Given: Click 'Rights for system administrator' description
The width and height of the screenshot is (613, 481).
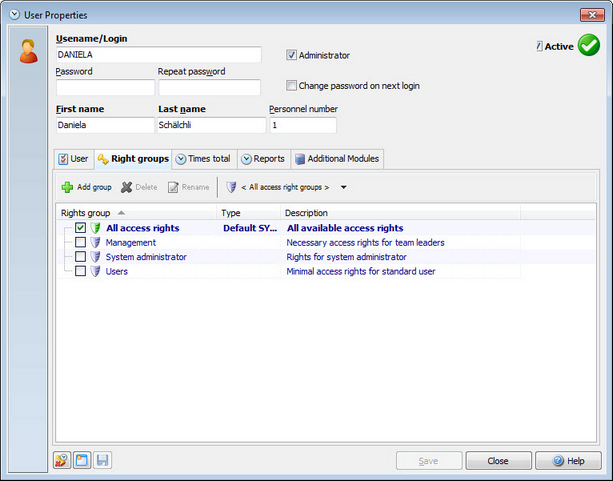Looking at the screenshot, I should [x=346, y=257].
